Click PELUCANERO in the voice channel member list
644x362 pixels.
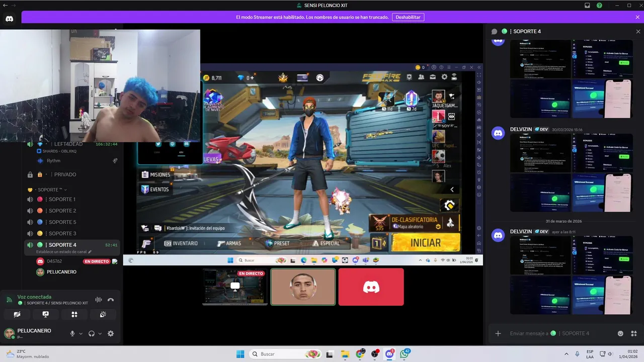(x=61, y=272)
